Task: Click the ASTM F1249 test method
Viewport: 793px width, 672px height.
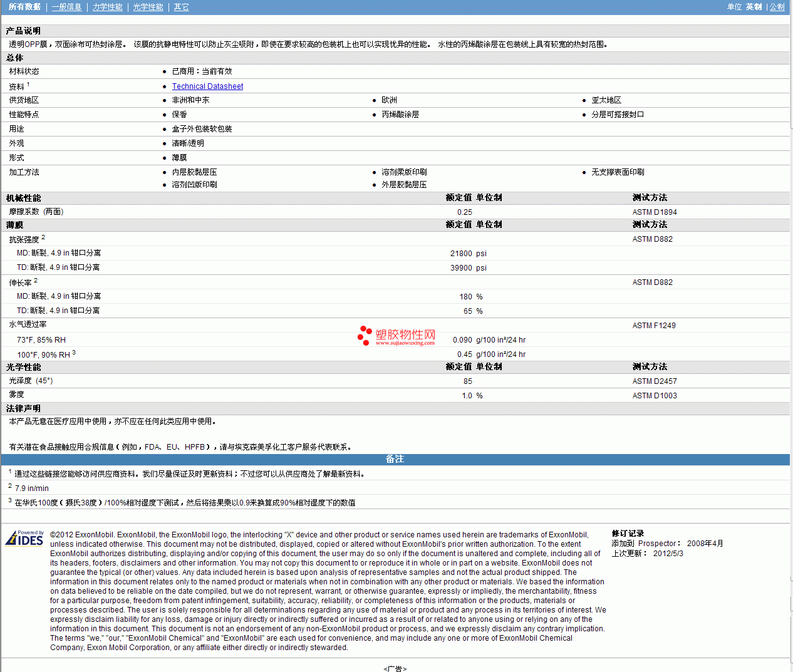Action: [x=654, y=326]
